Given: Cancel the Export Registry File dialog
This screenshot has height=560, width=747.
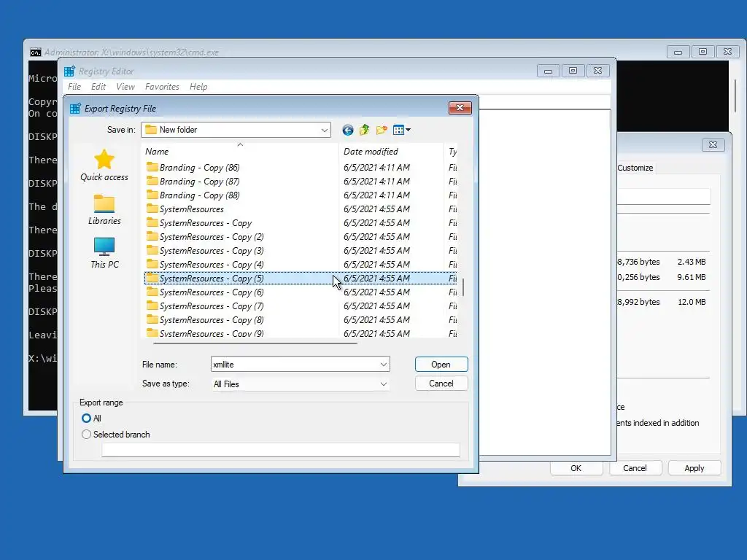Looking at the screenshot, I should point(441,384).
